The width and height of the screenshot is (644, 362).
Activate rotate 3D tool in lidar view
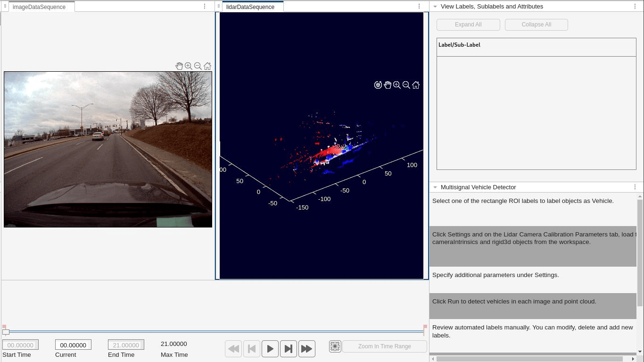pos(378,85)
